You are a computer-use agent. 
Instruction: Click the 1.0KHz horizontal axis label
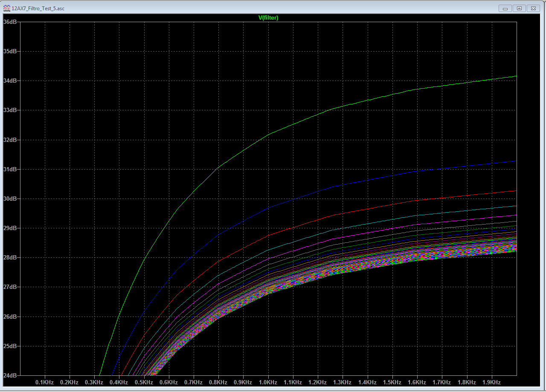tap(268, 383)
